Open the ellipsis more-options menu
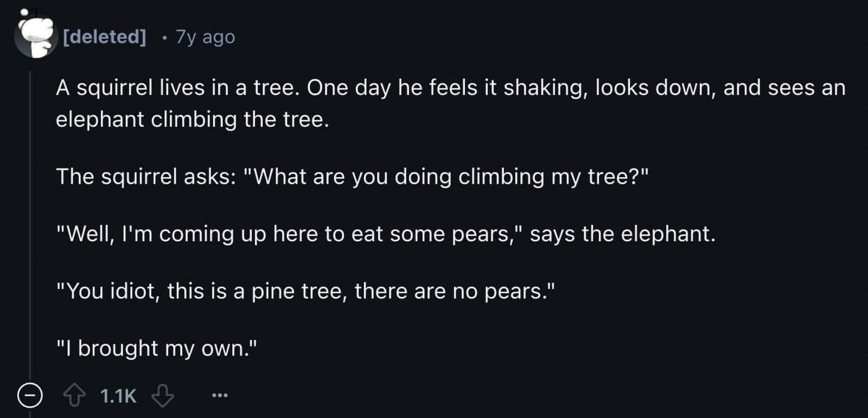The height and width of the screenshot is (418, 868). pos(219,395)
